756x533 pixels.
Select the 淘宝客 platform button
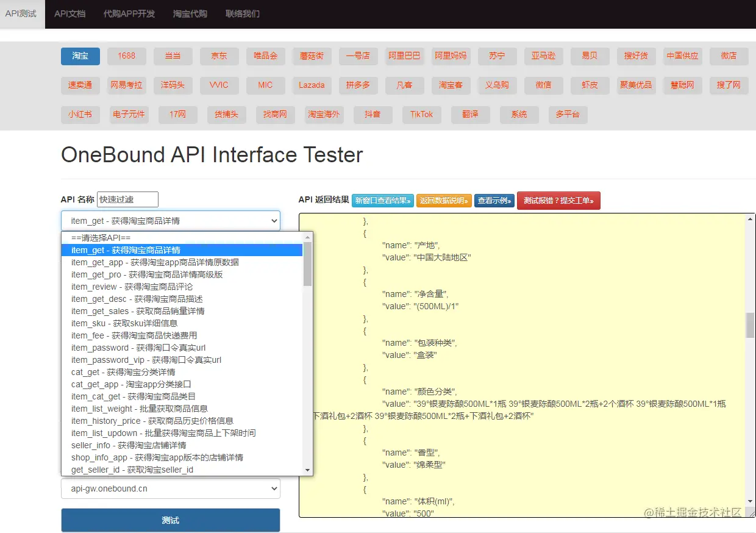tap(451, 85)
